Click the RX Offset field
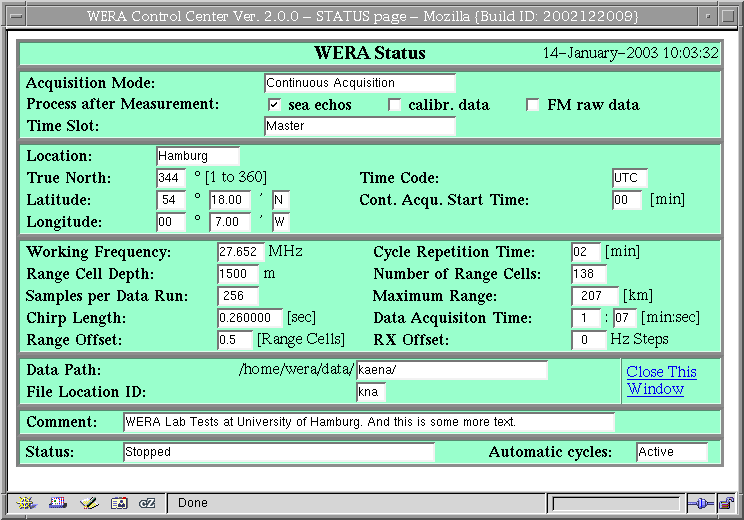The width and height of the screenshot is (744, 520). click(589, 340)
